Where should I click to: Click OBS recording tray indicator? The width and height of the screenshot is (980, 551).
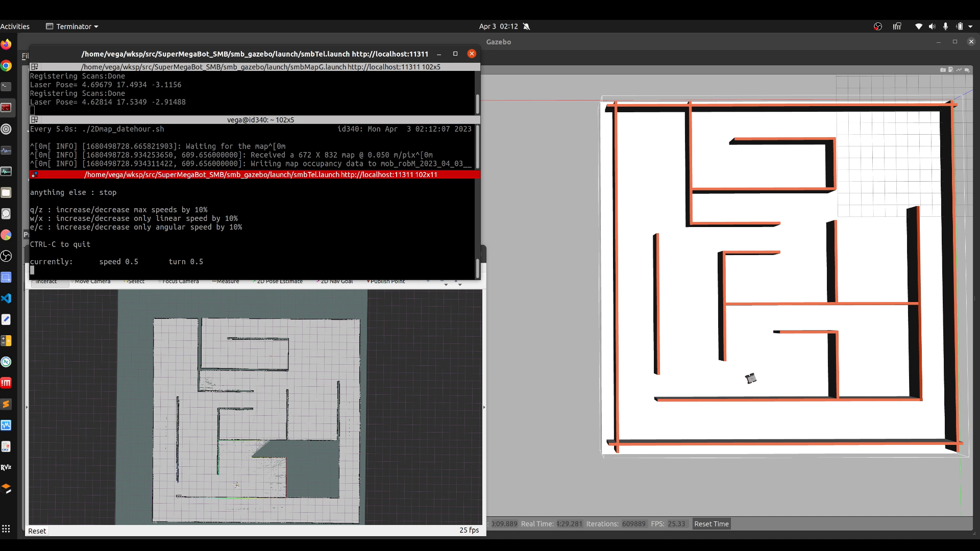click(878, 27)
